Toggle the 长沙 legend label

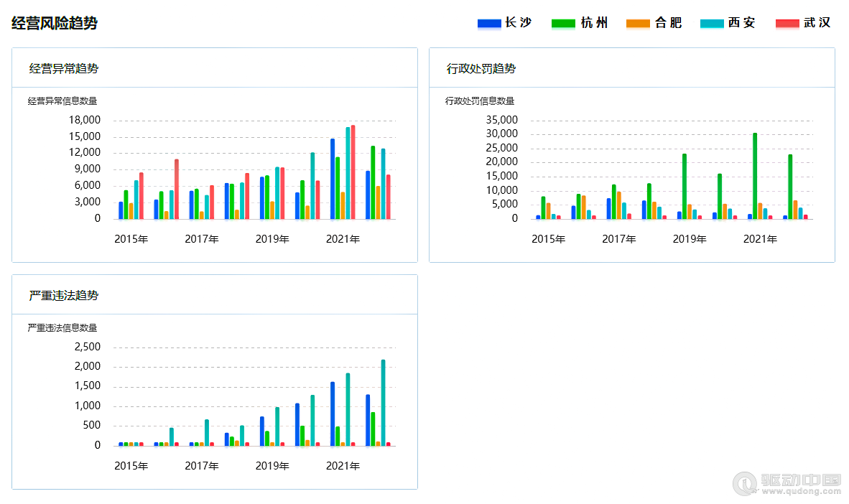[518, 23]
